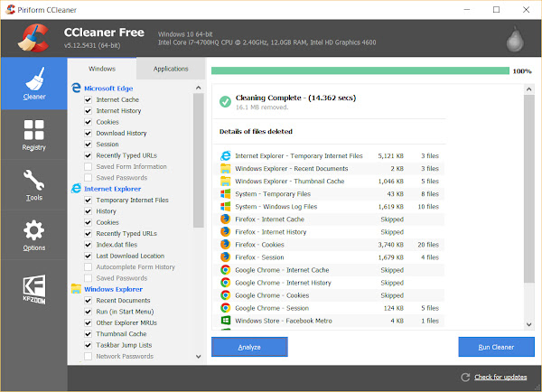Image resolution: width=542 pixels, height=392 pixels.
Task: Click the Microsoft Edge icon in tree
Action: (76, 88)
